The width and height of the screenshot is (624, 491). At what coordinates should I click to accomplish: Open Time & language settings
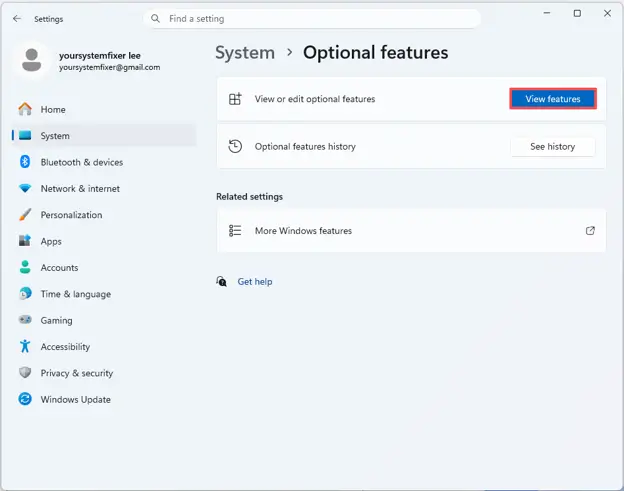pyautogui.click(x=103, y=294)
